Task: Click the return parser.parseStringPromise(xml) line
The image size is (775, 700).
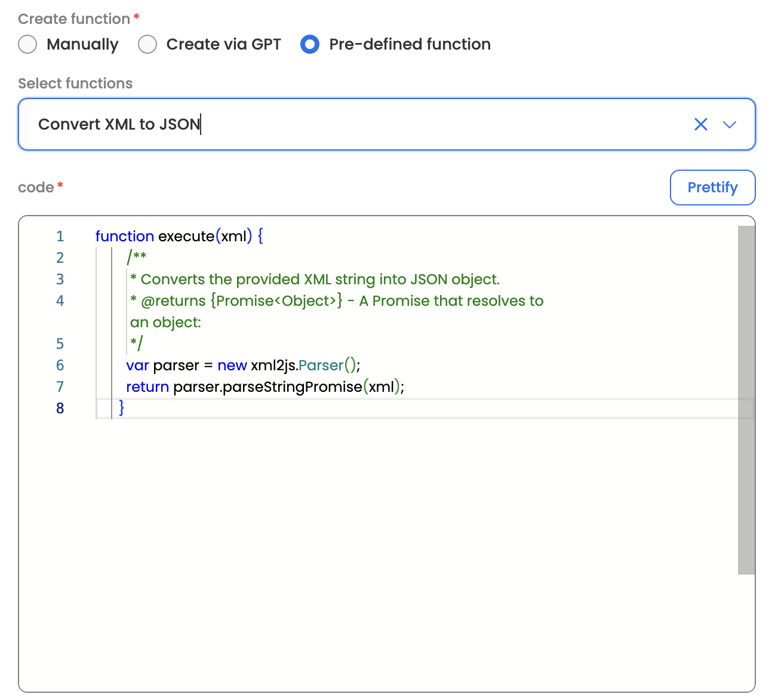Action: (265, 387)
